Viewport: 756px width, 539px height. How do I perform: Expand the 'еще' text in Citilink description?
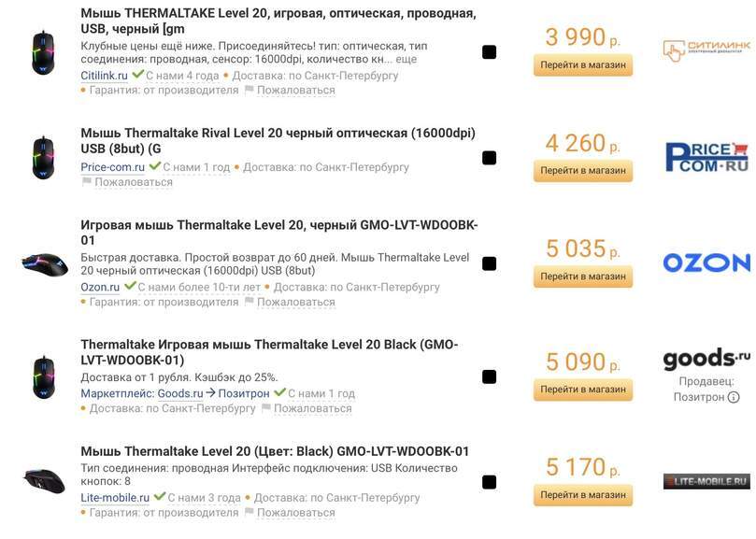point(407,59)
